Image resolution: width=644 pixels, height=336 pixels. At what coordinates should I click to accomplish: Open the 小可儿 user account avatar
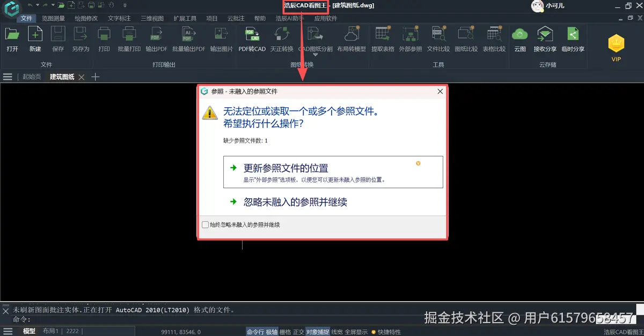click(538, 6)
